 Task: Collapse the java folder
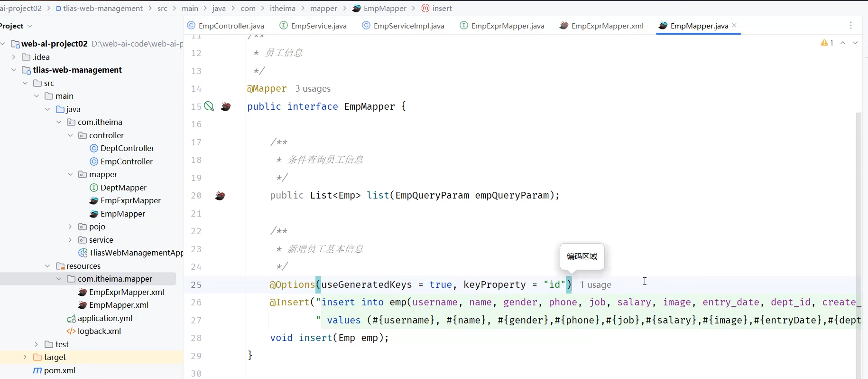pyautogui.click(x=47, y=109)
